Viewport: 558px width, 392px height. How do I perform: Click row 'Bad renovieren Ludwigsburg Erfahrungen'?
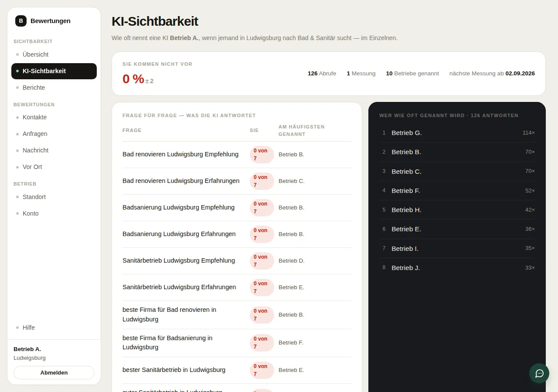pyautogui.click(x=237, y=181)
